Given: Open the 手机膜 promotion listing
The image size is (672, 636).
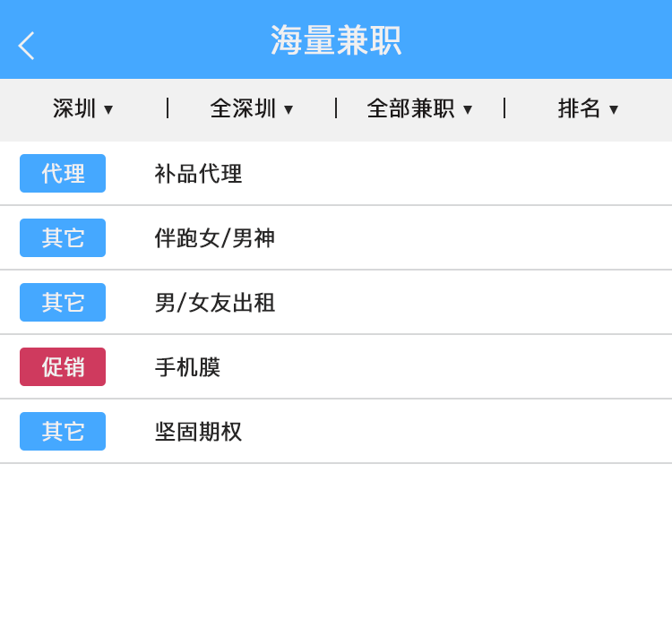Looking at the screenshot, I should pos(187,367).
